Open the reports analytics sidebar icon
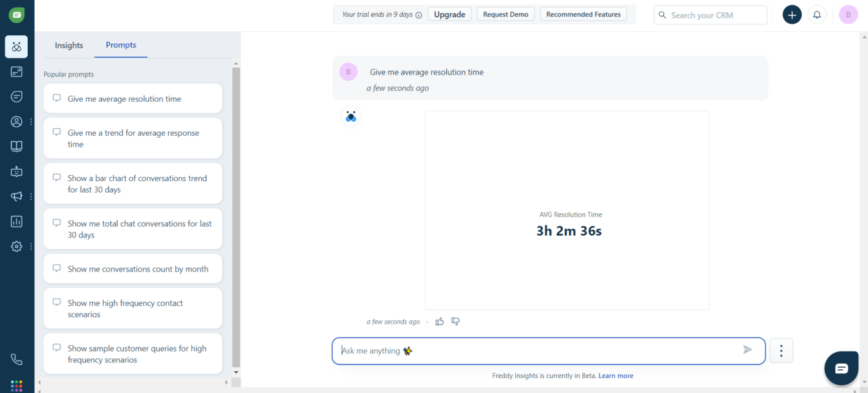 pos(16,221)
